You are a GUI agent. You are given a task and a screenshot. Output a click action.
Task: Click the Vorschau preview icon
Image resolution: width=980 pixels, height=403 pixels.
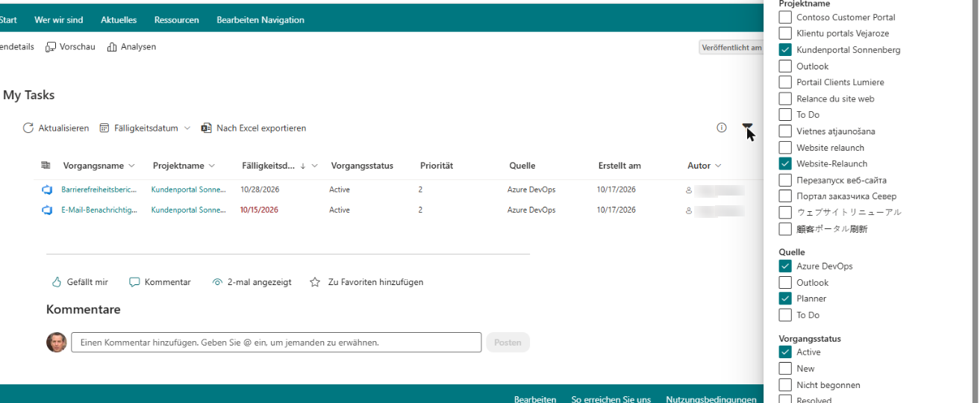pyautogui.click(x=51, y=47)
